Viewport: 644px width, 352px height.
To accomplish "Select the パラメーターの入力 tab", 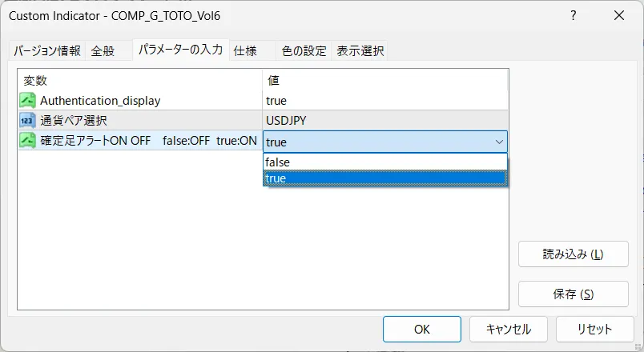I will 181,50.
